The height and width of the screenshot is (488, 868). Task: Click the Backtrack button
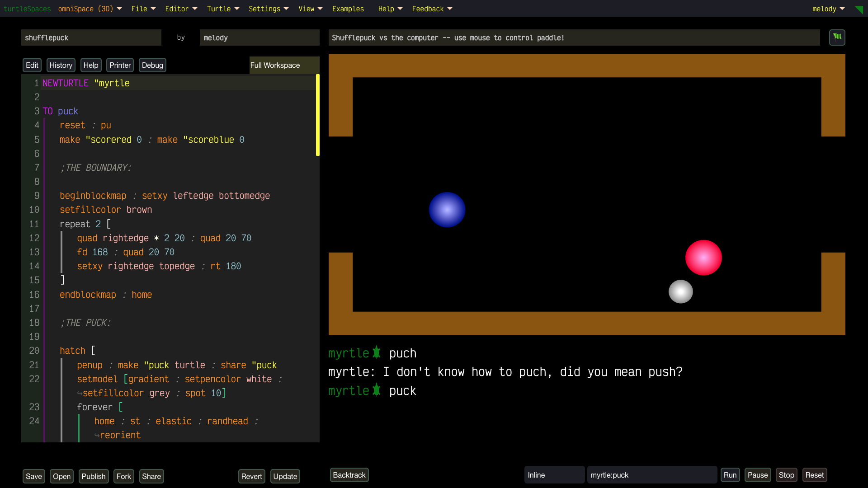click(349, 475)
